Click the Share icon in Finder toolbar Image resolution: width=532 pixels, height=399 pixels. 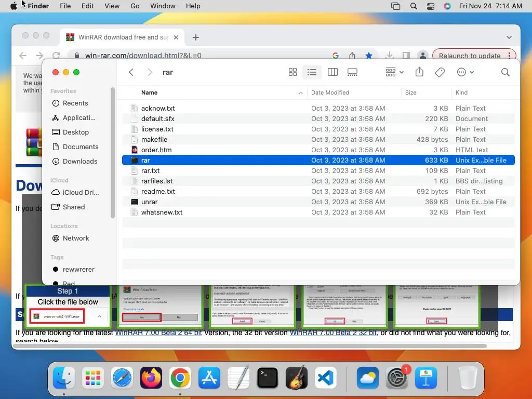click(419, 72)
